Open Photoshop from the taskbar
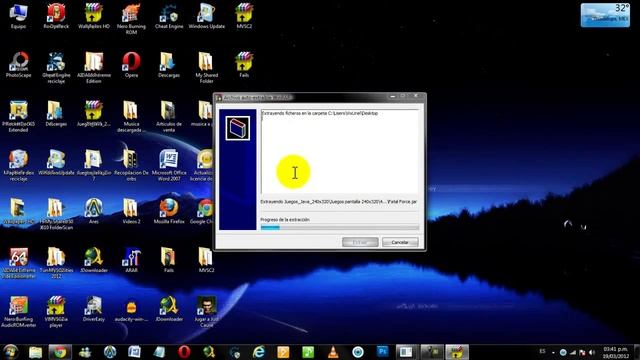The image size is (640, 360). [x=382, y=351]
